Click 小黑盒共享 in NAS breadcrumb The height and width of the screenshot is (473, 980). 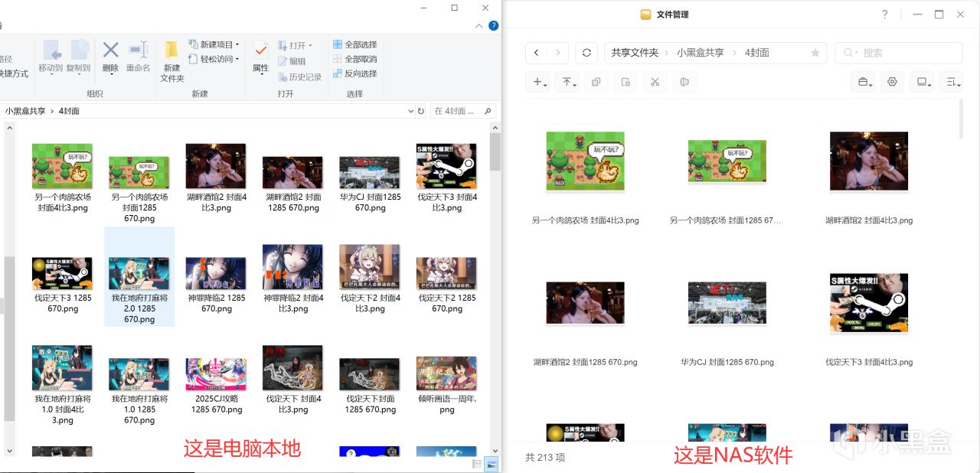click(700, 53)
